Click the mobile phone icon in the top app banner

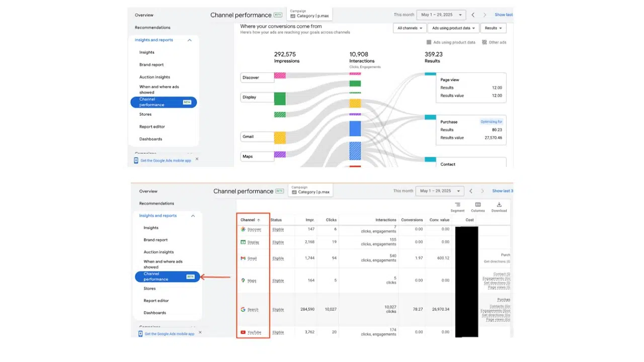[x=136, y=160]
